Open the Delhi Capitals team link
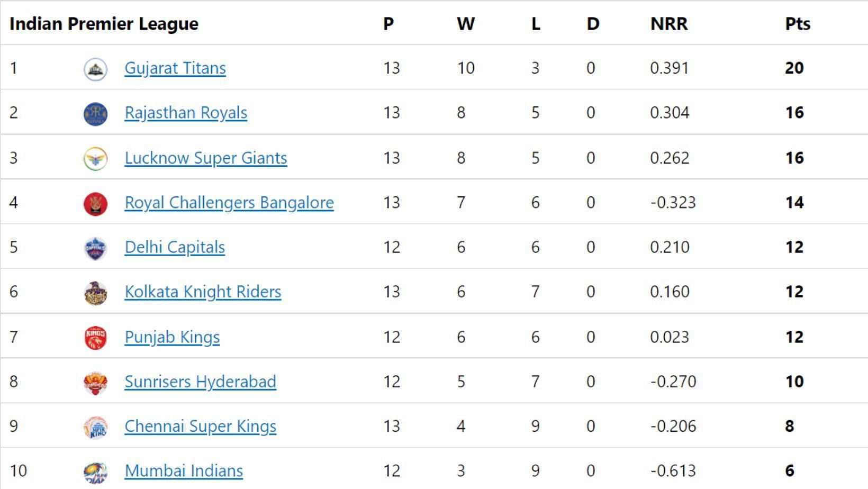Image resolution: width=868 pixels, height=489 pixels. tap(175, 247)
